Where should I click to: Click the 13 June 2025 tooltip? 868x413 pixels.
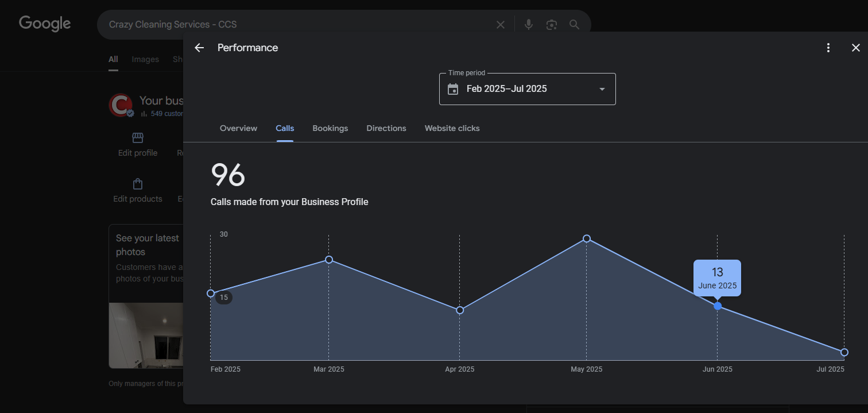click(x=717, y=278)
